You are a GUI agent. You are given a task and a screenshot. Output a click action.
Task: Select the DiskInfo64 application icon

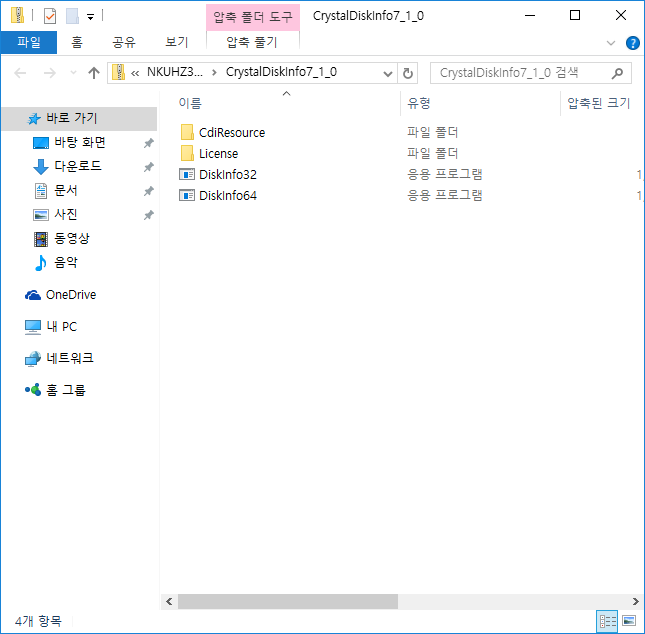pyautogui.click(x=187, y=195)
